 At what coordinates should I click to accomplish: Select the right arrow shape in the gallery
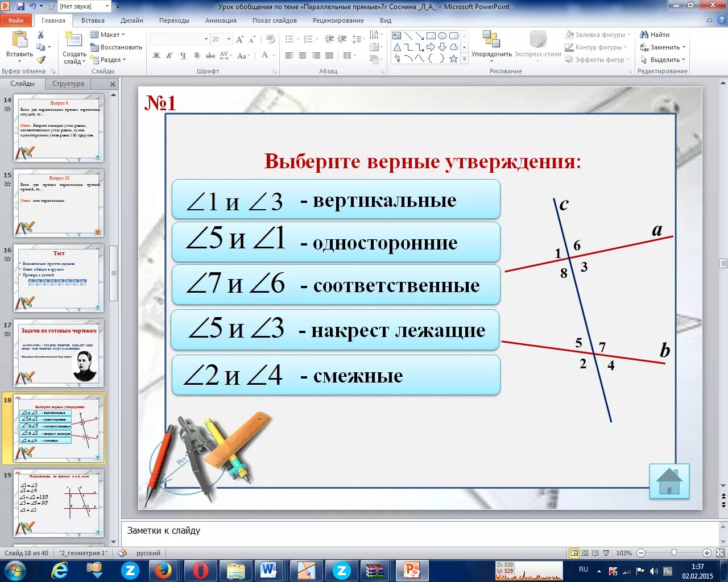pos(431,47)
